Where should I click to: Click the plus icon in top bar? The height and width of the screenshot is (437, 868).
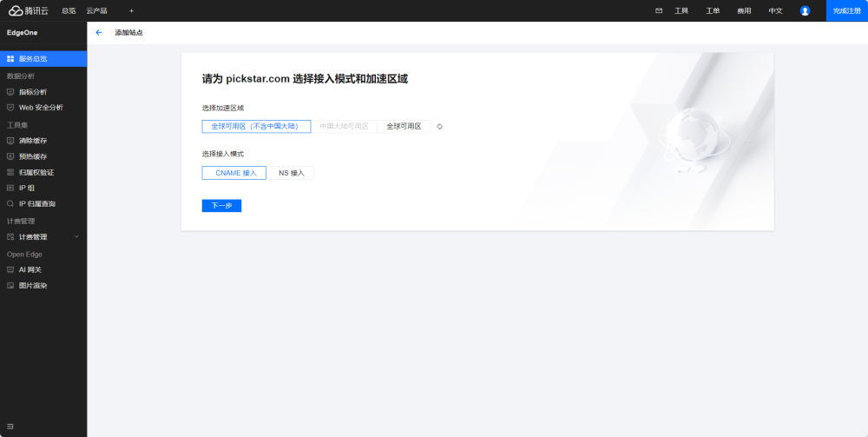tap(131, 10)
